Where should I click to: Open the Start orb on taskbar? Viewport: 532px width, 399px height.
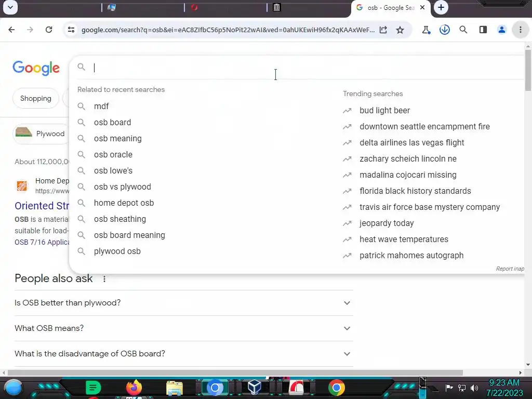14,388
